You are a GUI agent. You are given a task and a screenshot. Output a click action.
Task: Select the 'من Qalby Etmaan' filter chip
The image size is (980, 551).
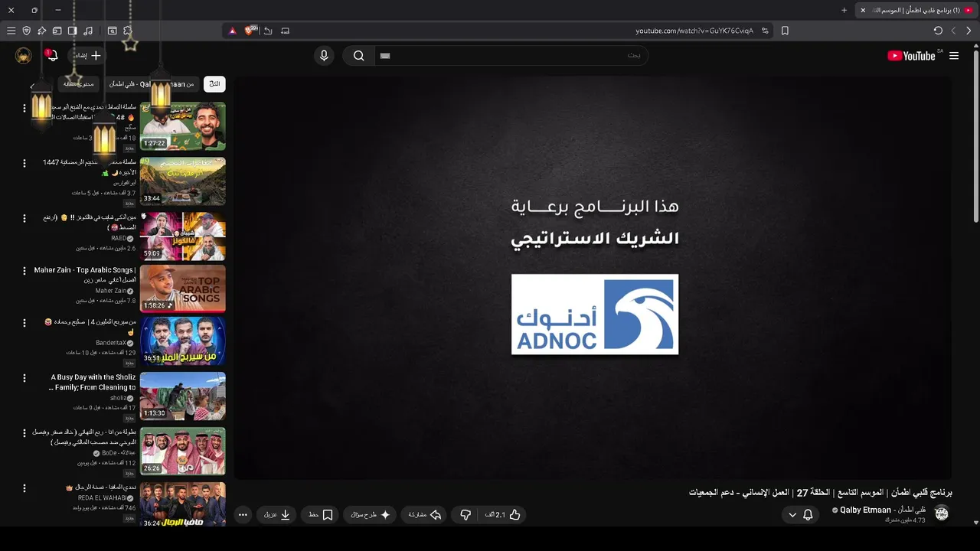tap(152, 84)
